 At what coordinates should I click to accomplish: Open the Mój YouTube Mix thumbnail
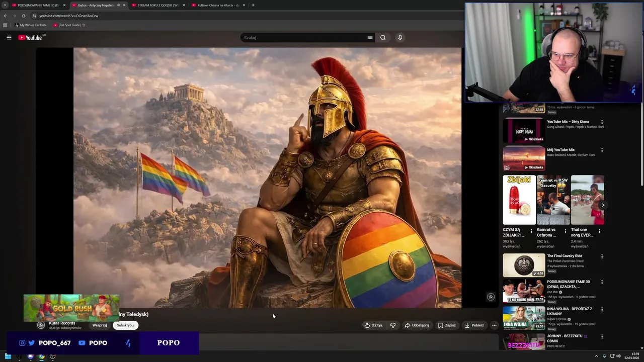pyautogui.click(x=524, y=158)
